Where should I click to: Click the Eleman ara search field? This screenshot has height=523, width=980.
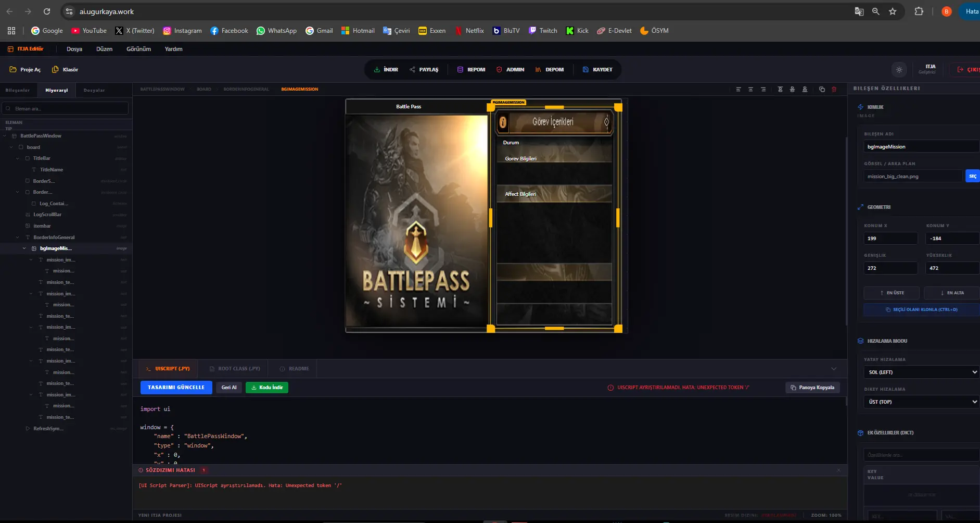(66, 108)
